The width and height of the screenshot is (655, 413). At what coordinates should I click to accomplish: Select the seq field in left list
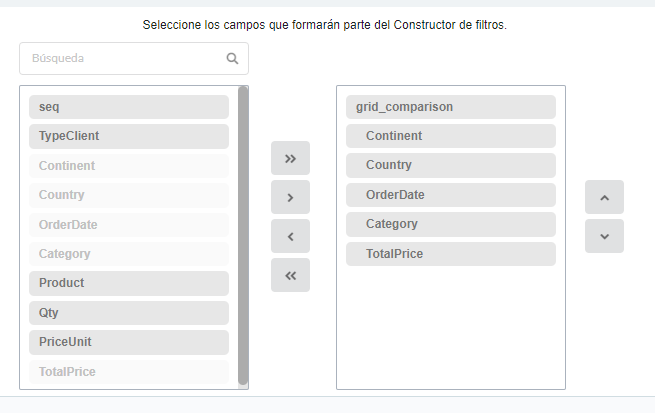point(129,107)
